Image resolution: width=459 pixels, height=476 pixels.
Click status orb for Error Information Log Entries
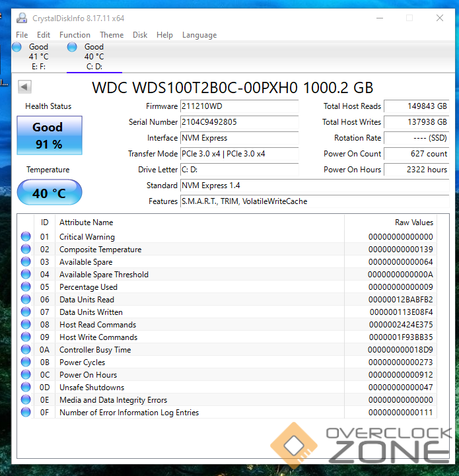26,412
